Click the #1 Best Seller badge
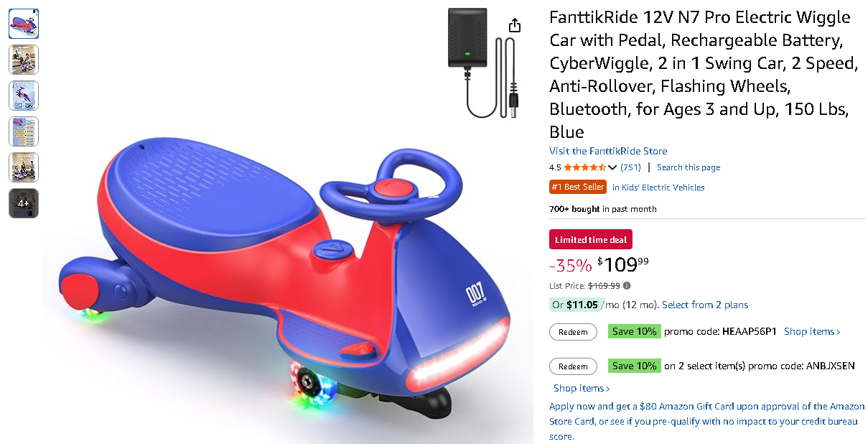The image size is (868, 444). [578, 188]
